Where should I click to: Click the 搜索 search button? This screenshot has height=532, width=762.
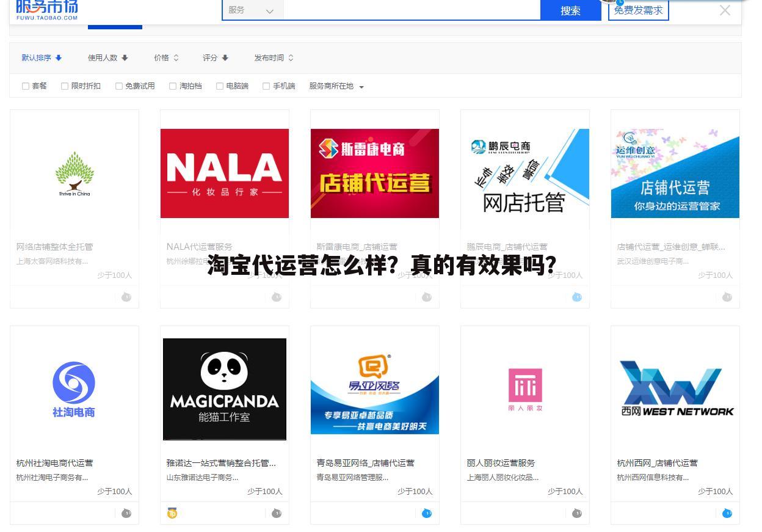click(571, 10)
